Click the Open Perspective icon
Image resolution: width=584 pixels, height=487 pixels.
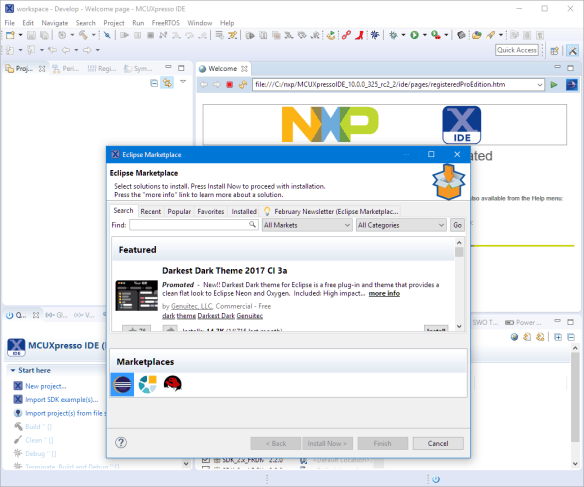[555, 51]
